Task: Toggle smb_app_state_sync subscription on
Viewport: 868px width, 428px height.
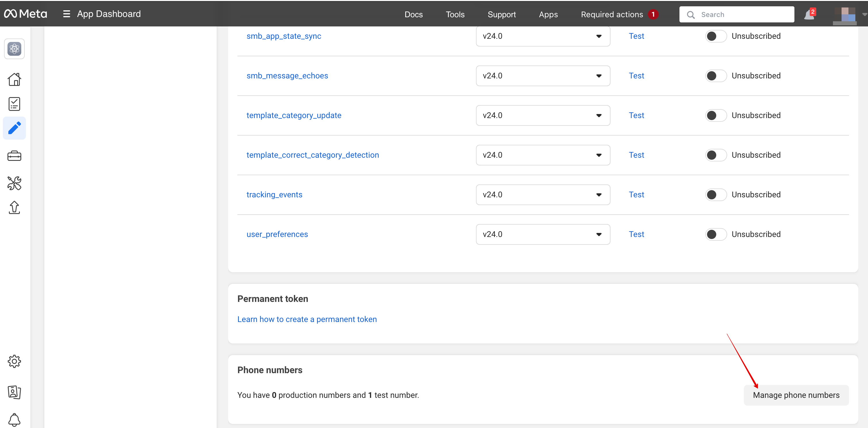Action: point(716,36)
